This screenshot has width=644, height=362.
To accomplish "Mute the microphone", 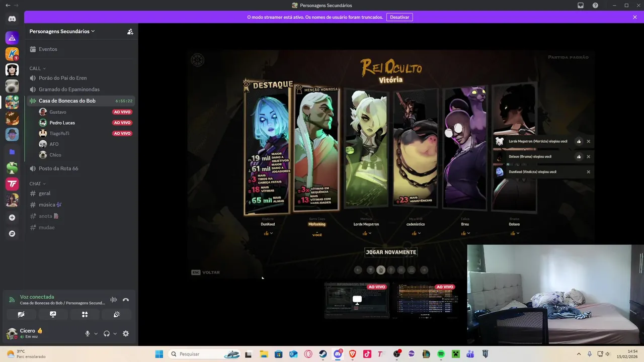I will point(88,333).
